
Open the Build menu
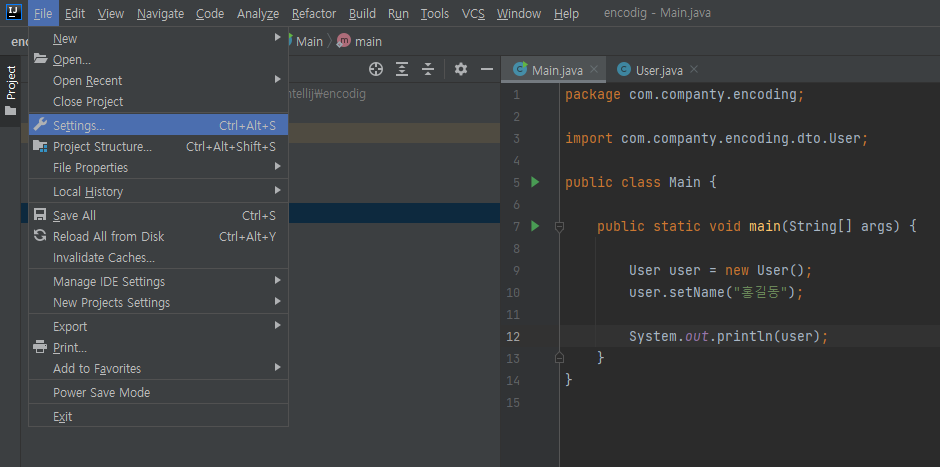[x=362, y=13]
